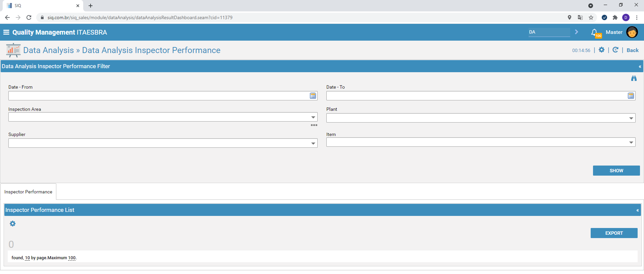Expand the Plant dropdown
This screenshot has height=274, width=644.
point(631,118)
